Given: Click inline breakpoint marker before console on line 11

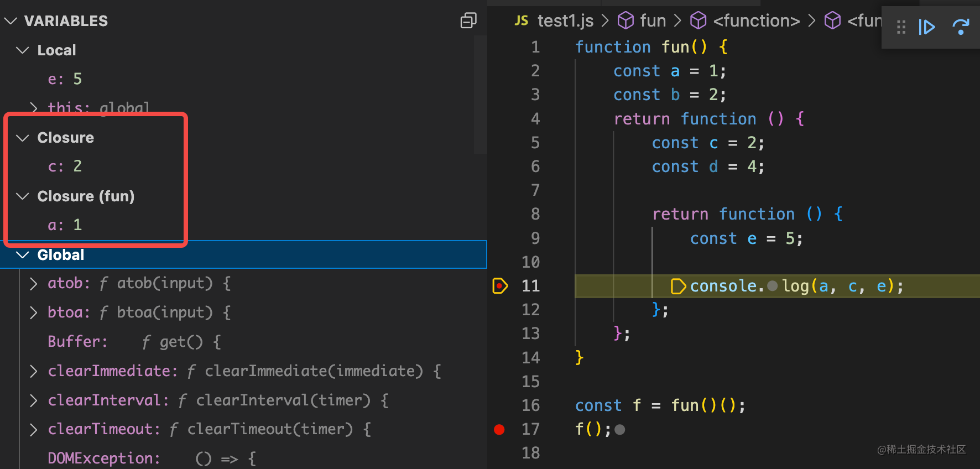Looking at the screenshot, I should [x=678, y=286].
